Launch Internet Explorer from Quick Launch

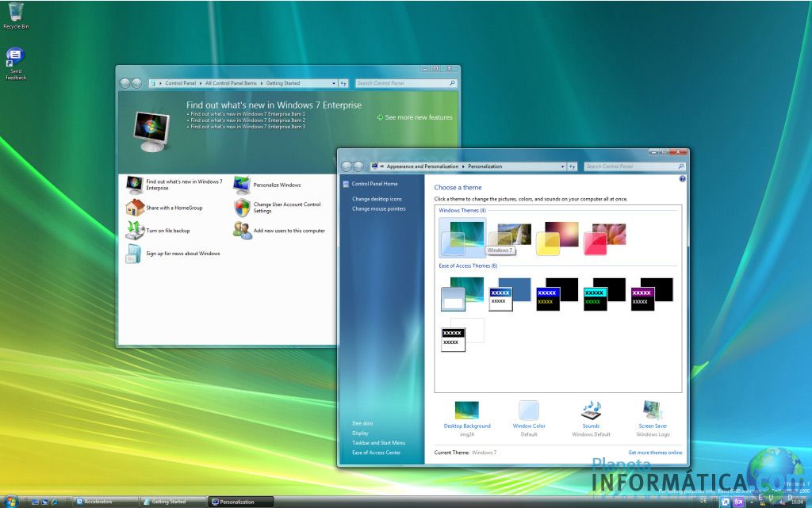tap(55, 502)
